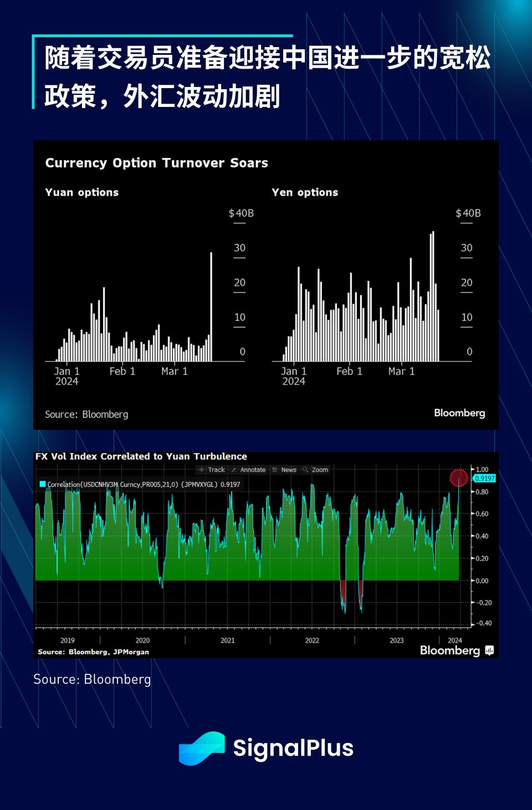
Task: Click the Bloomberg logo in the options chart
Action: click(x=459, y=413)
